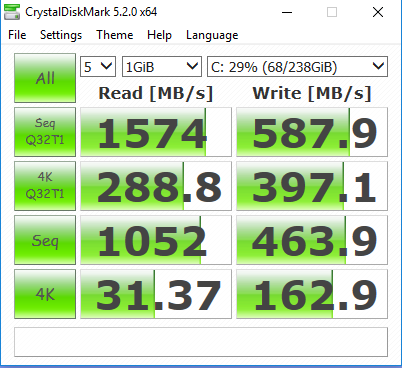Start the Seq Q32T1 test
402x368 pixels.
(45, 132)
